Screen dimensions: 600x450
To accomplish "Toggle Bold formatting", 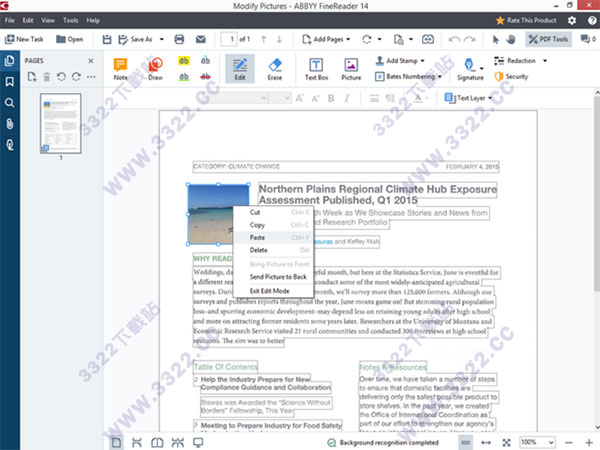I will pos(331,98).
